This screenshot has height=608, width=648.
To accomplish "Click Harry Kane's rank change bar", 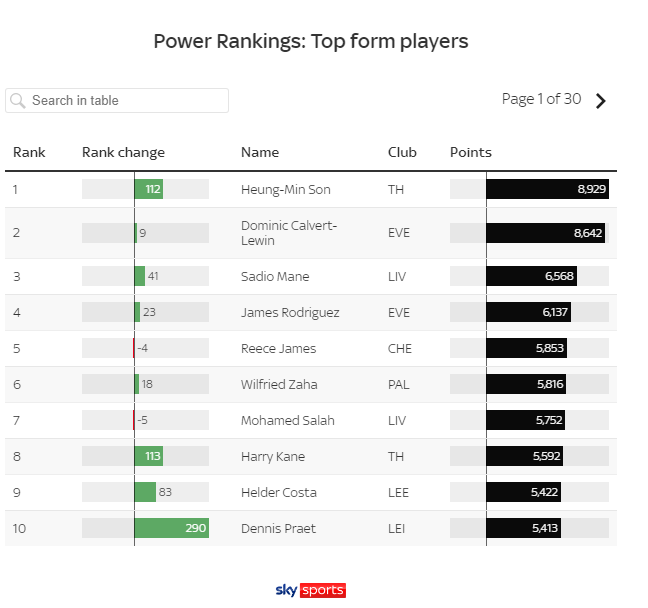I will click(x=148, y=456).
